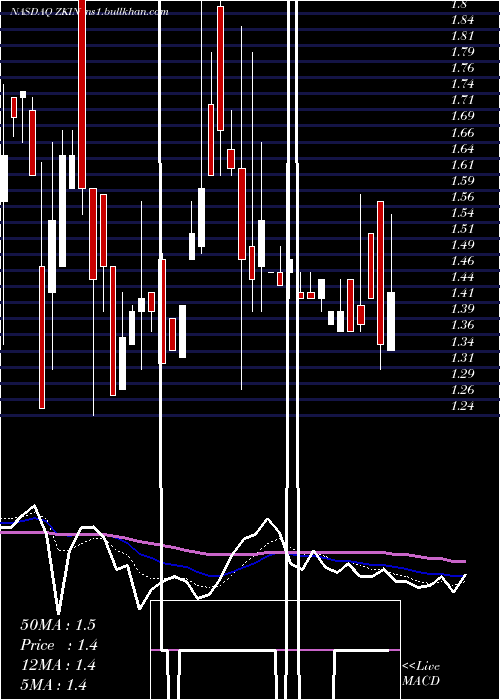
Task: Click the 1.54 price axis label
Action: point(462,212)
